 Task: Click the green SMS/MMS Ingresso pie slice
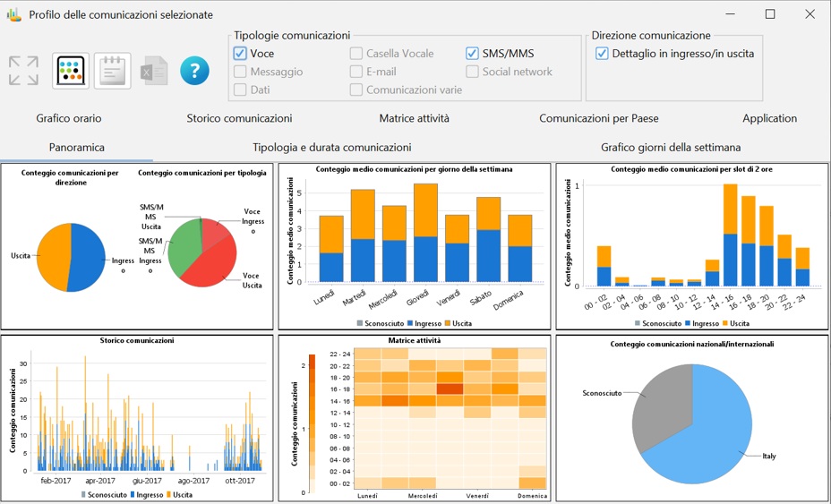[184, 249]
